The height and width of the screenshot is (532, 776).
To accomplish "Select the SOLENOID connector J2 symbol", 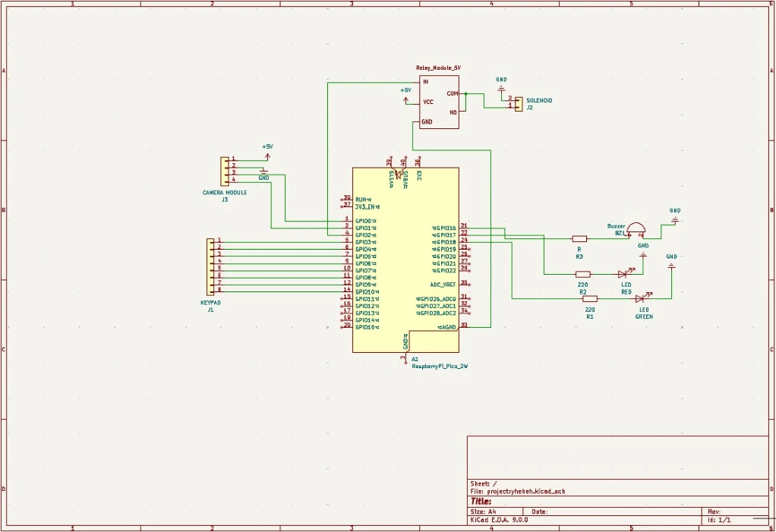I will click(x=518, y=104).
